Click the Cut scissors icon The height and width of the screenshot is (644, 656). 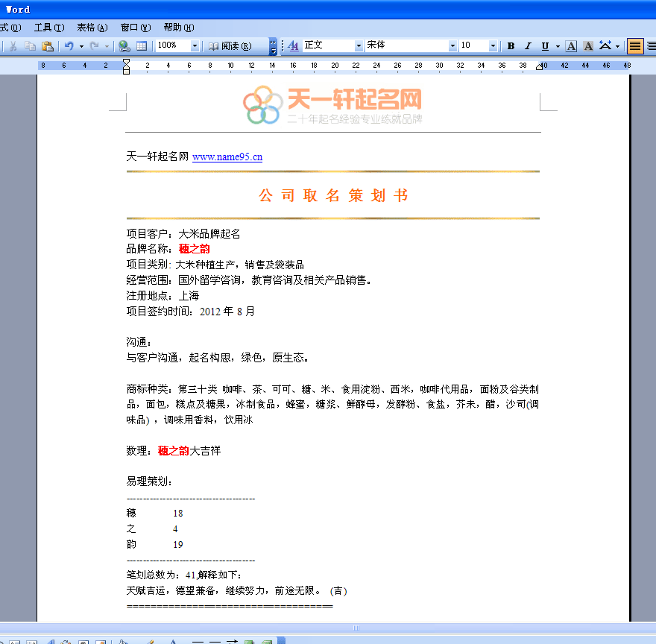13,46
